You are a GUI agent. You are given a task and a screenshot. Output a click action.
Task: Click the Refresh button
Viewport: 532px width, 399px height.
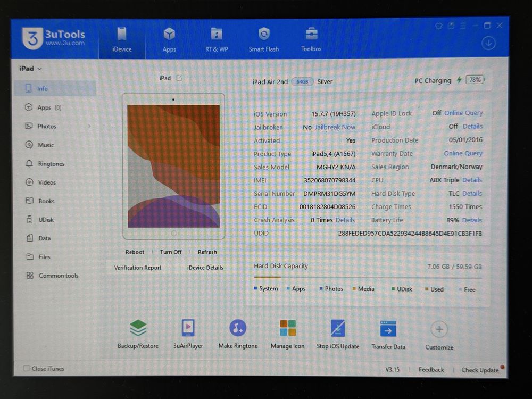[x=207, y=252]
